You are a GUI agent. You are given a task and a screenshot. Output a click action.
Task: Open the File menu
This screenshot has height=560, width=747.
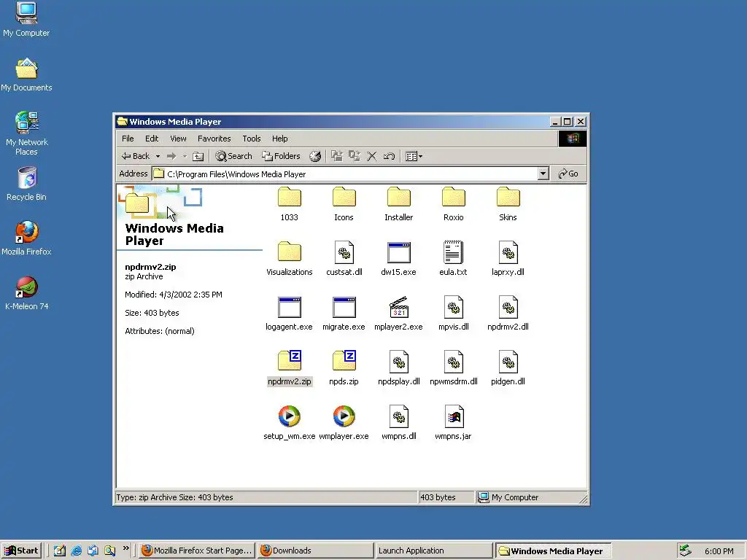pos(128,139)
